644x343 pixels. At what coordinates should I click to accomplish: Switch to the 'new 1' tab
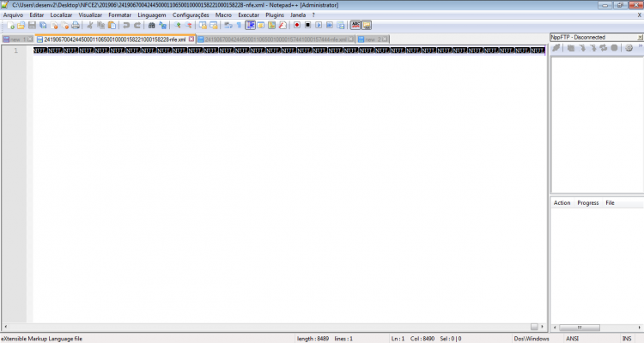pos(18,39)
